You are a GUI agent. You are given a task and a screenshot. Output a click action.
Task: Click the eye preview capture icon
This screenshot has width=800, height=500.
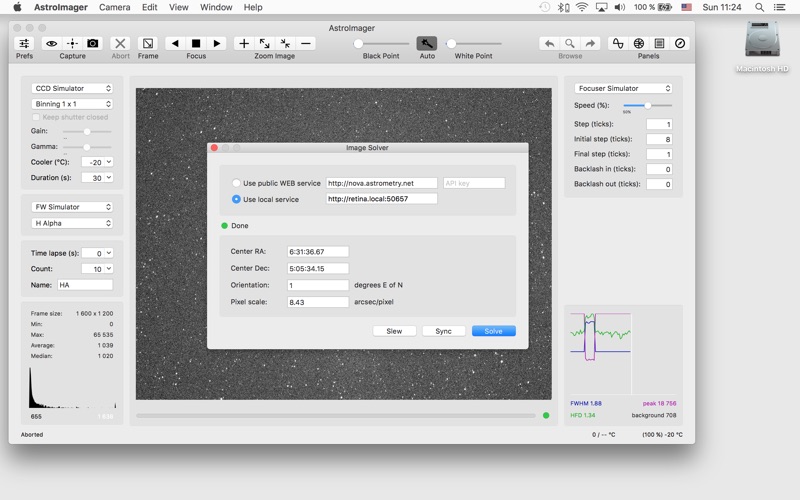coord(52,43)
